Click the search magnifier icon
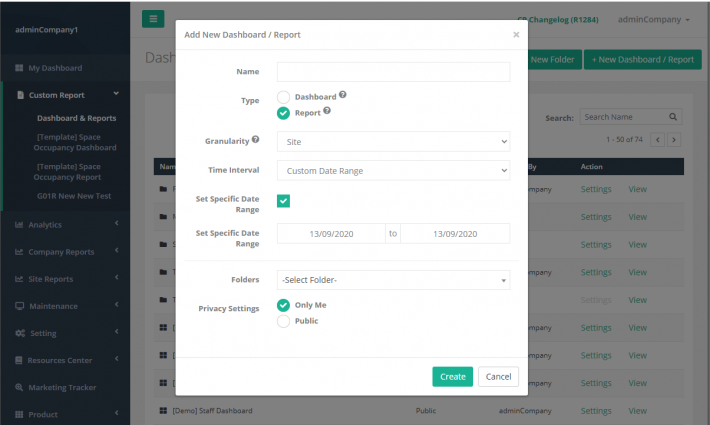Screen dimensions: 710x425 coord(673,117)
